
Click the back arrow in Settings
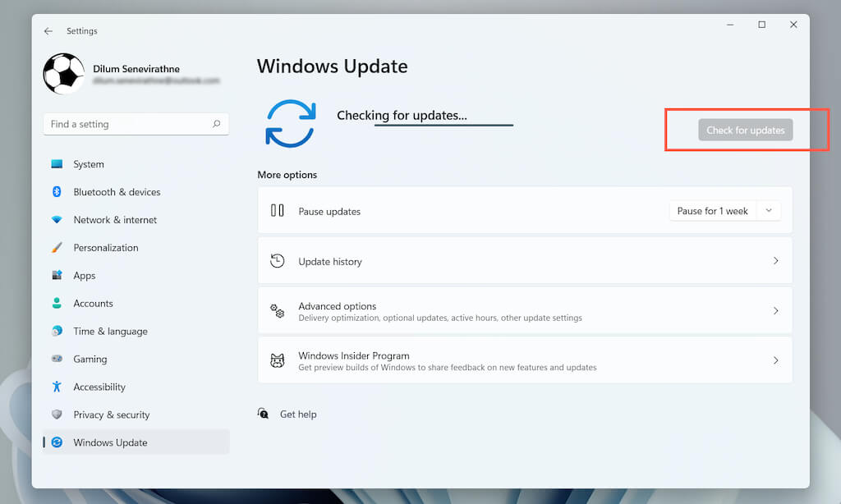tap(48, 31)
